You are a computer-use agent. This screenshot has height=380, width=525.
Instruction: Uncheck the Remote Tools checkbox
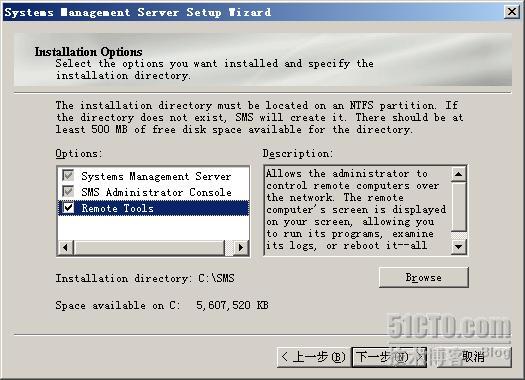pos(68,208)
